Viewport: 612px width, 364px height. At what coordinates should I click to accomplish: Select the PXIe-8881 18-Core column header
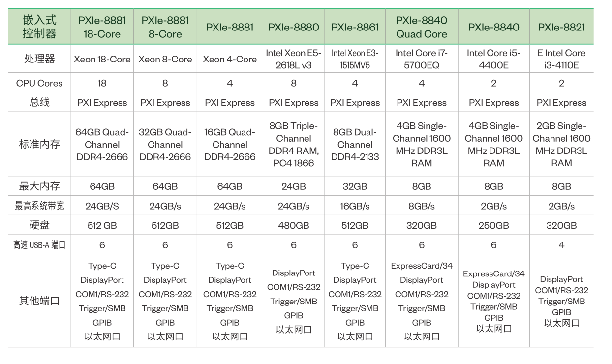[102, 27]
